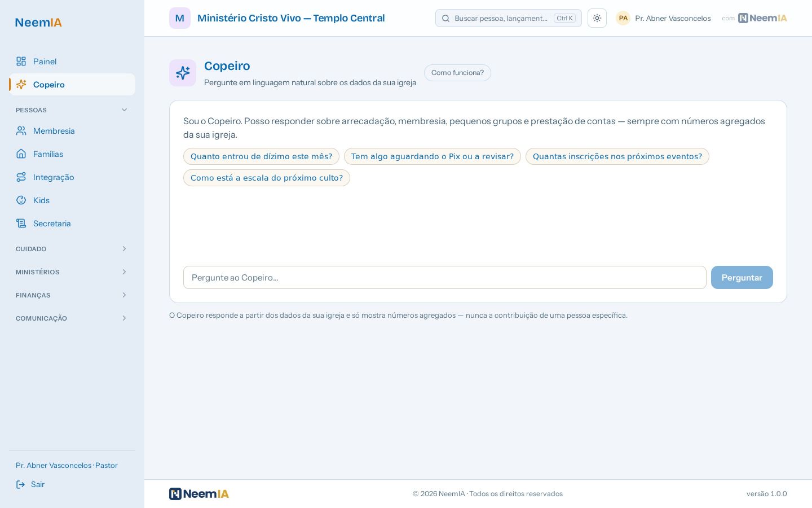The width and height of the screenshot is (812, 508).
Task: Click church name Ministério Cristo Vivo — Templo Central
Action: coord(291,18)
